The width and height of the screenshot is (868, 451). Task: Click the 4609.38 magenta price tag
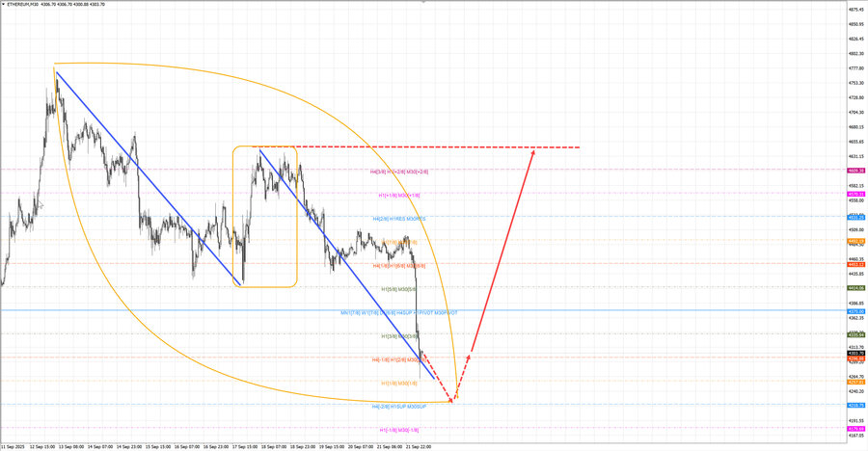click(854, 171)
